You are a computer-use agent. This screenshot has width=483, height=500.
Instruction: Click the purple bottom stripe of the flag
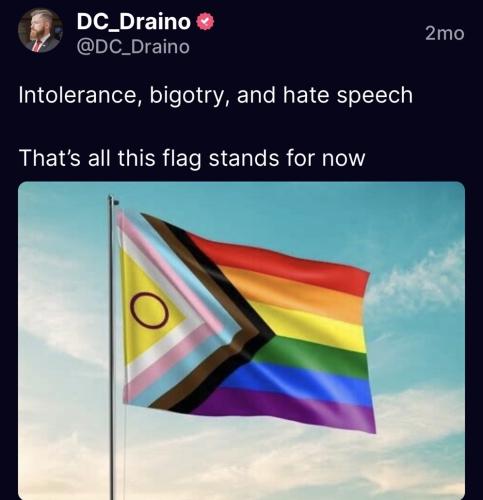(287, 408)
